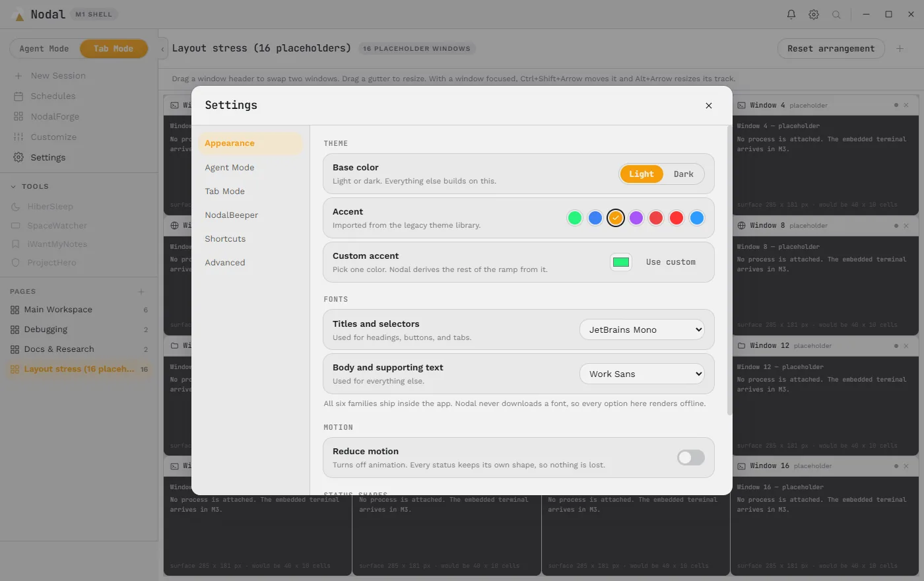Viewport: 924px width, 581px height.
Task: Switch to Agent Mode in the sidebar
Action: tap(44, 49)
